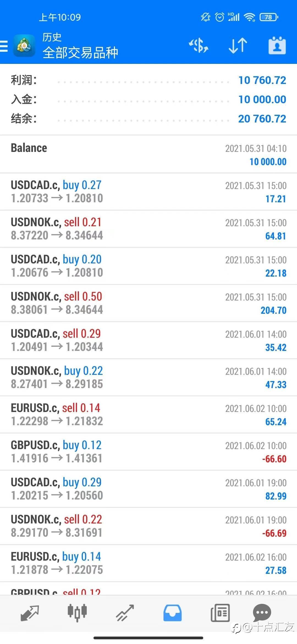Expand the USDNOK.c sell 0.50 trade

click(148, 303)
